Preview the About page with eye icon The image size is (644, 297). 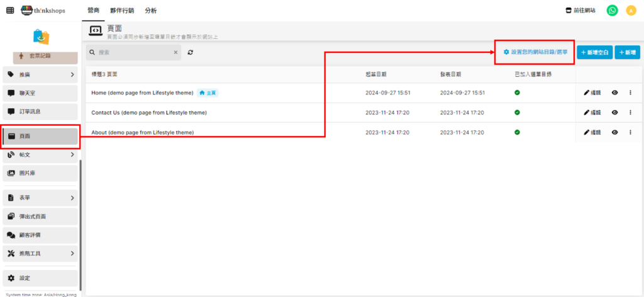(x=614, y=132)
